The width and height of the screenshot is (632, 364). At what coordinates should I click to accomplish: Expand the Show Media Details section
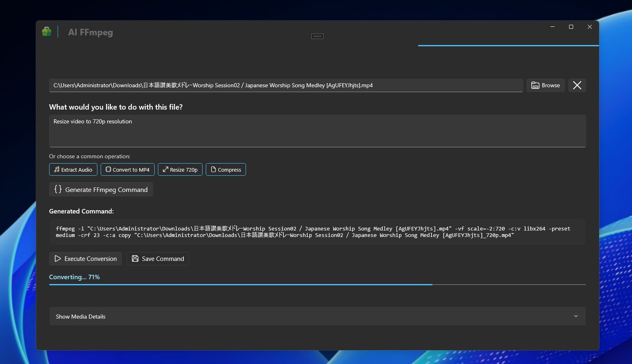(x=80, y=316)
